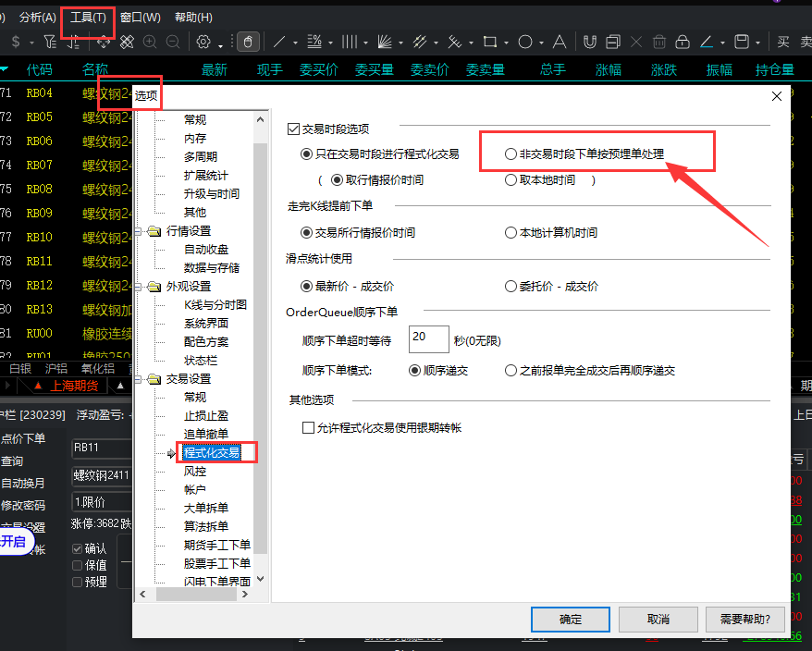Image resolution: width=812 pixels, height=651 pixels.
Task: Toggle the magnet snap icon
Action: tap(590, 42)
